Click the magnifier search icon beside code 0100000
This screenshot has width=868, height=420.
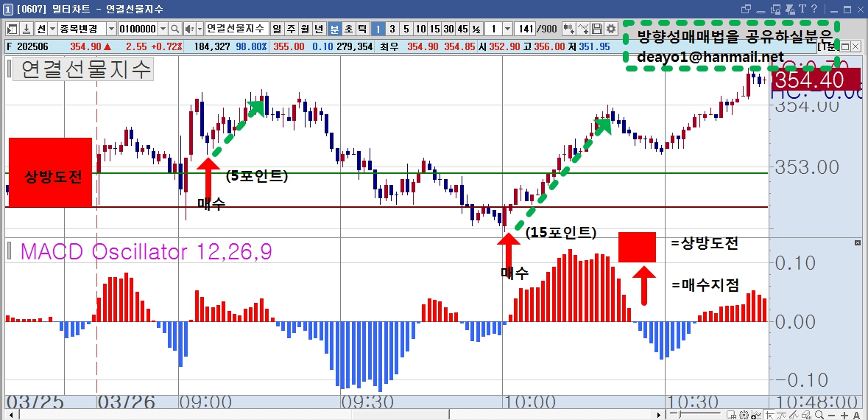175,29
